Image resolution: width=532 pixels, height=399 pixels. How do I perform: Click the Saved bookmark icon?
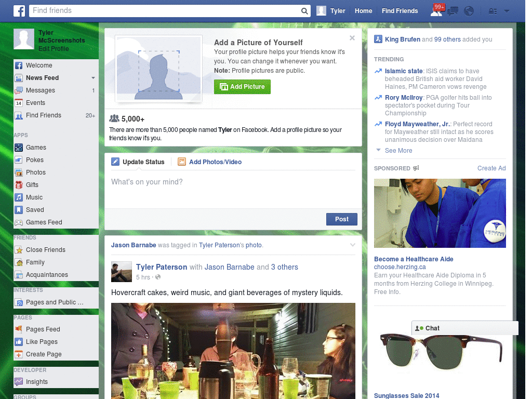click(19, 210)
